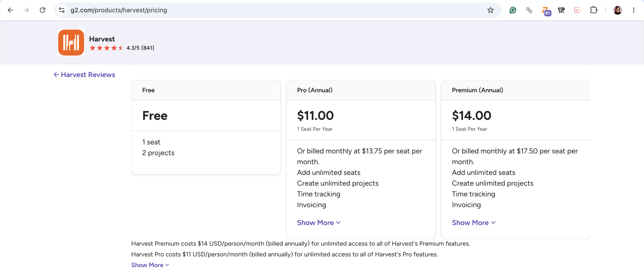The height and width of the screenshot is (275, 644).
Task: Click '1 Seat Per Year' under $14.00
Action: pos(470,129)
